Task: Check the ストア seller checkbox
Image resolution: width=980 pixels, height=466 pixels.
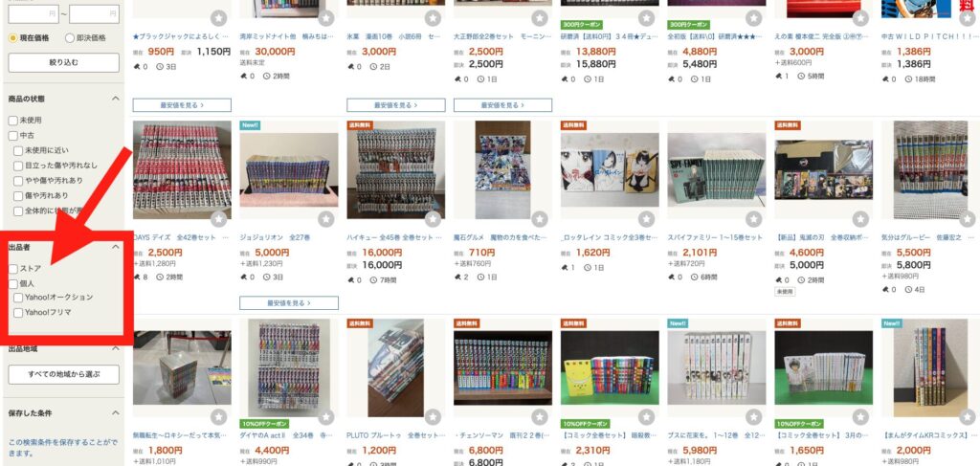Action: tap(13, 269)
